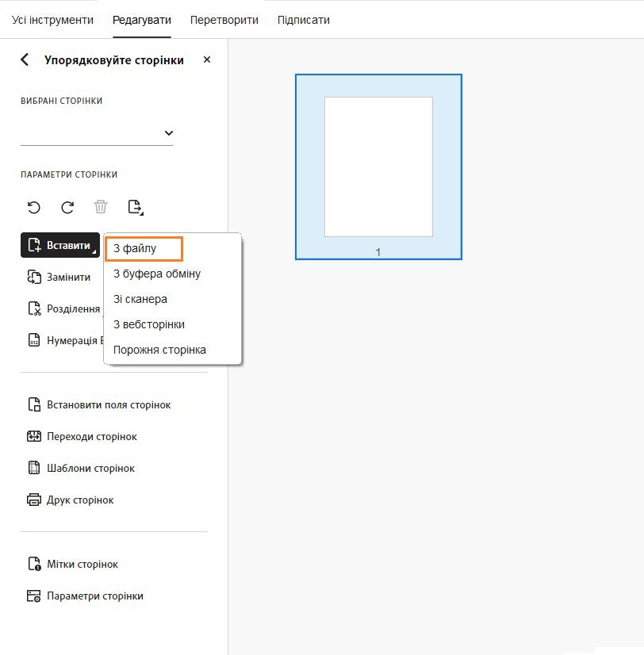Rotate page clockwise
Viewport: 644px width, 655px height.
point(67,207)
